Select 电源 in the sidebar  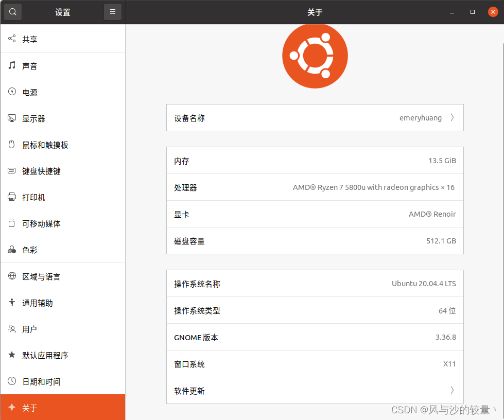coord(63,92)
